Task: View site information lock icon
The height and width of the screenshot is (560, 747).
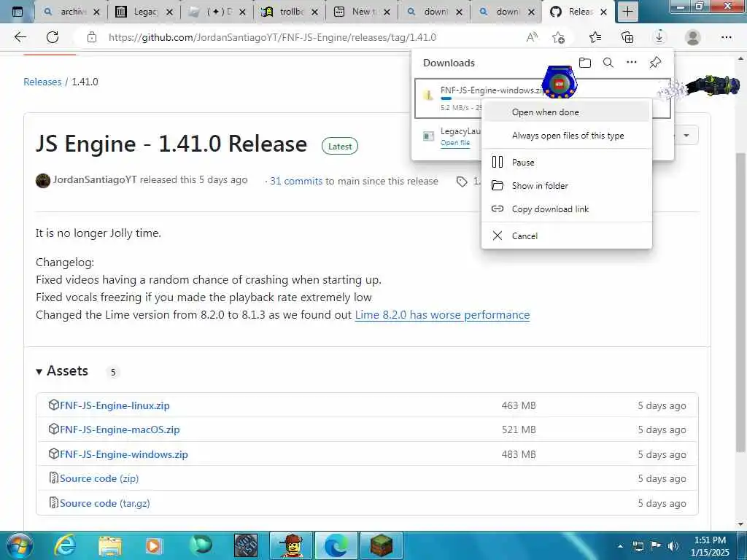Action: click(92, 37)
